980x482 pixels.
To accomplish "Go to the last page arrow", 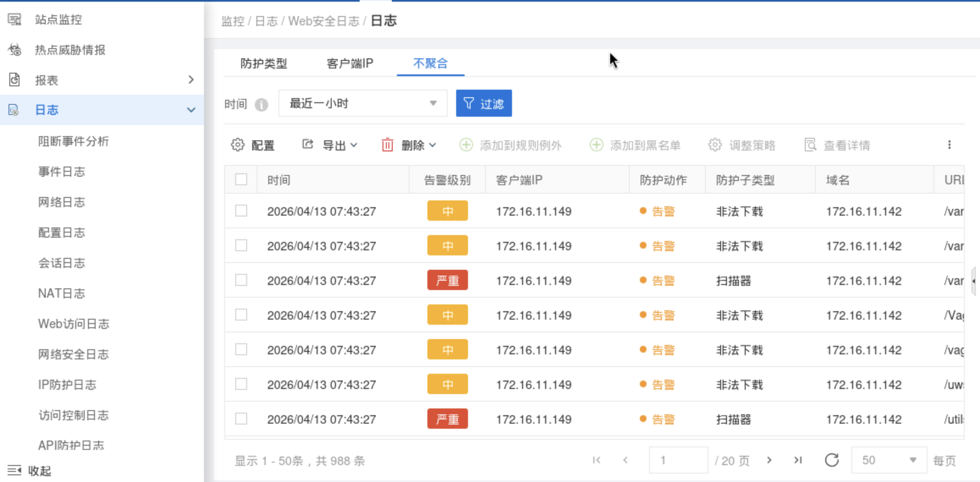I will pos(798,460).
